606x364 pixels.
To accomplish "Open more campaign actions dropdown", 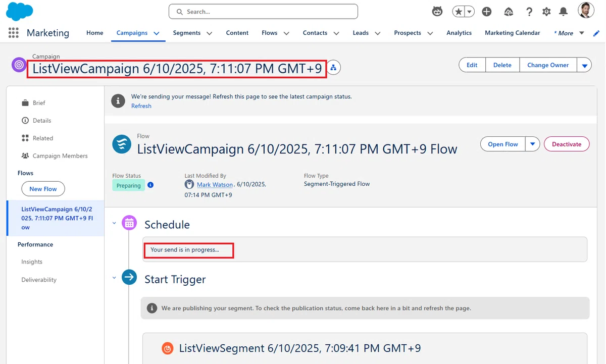I will [584, 65].
